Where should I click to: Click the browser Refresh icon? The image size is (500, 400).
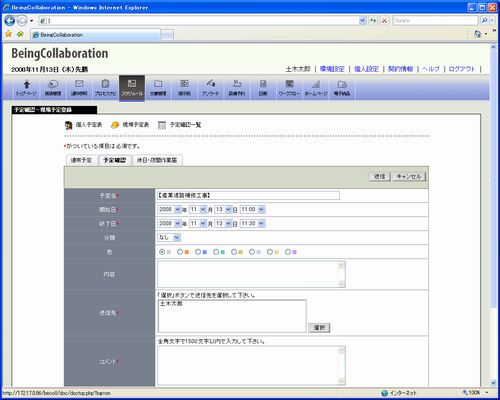(373, 21)
